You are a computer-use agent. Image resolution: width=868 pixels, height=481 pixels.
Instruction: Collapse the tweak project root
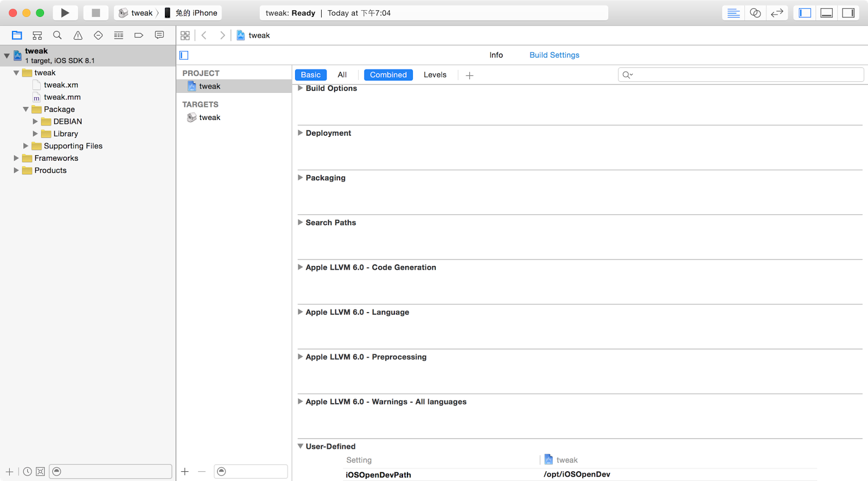pos(7,55)
